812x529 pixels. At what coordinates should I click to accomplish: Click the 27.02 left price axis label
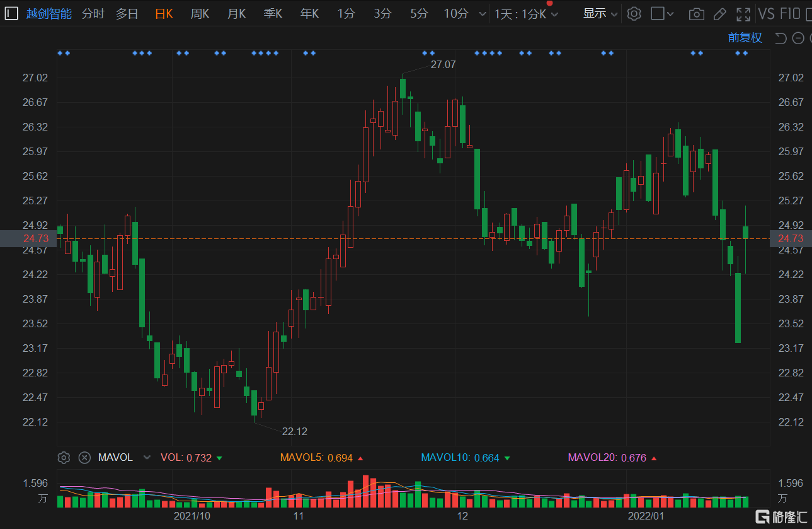[x=35, y=78]
